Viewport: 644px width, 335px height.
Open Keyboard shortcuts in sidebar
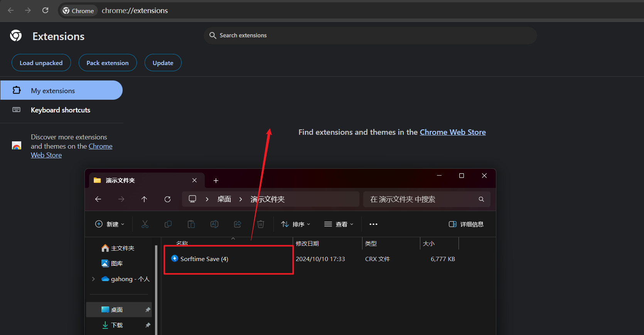pyautogui.click(x=61, y=110)
